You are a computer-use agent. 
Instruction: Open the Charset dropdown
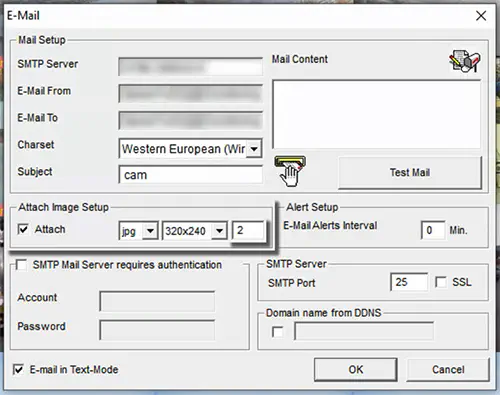(254, 149)
